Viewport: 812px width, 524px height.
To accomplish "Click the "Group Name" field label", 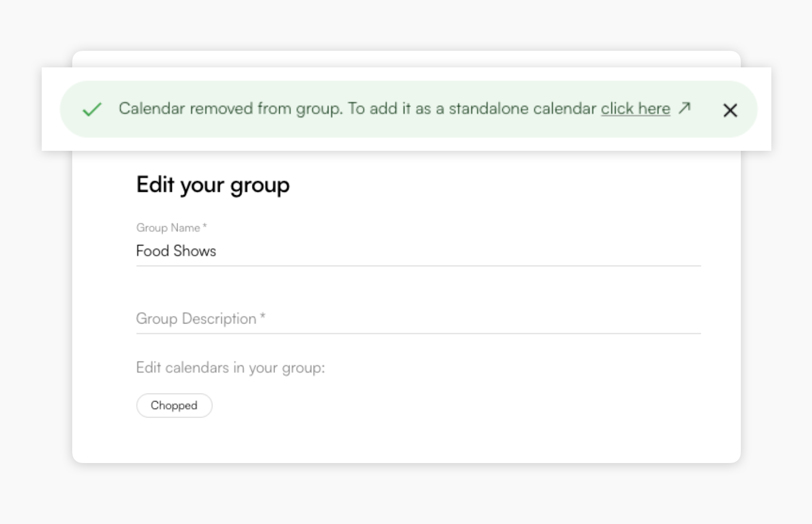I will tap(168, 228).
